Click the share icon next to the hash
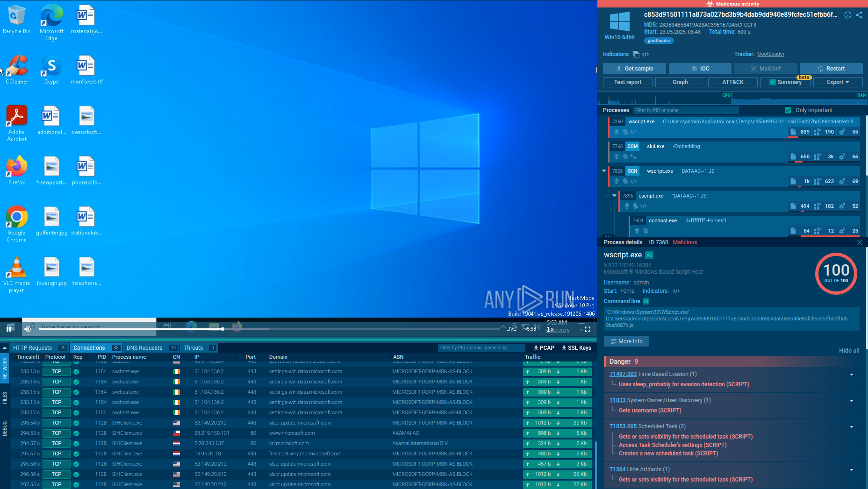Image resolution: width=868 pixels, height=489 pixels. (x=859, y=15)
